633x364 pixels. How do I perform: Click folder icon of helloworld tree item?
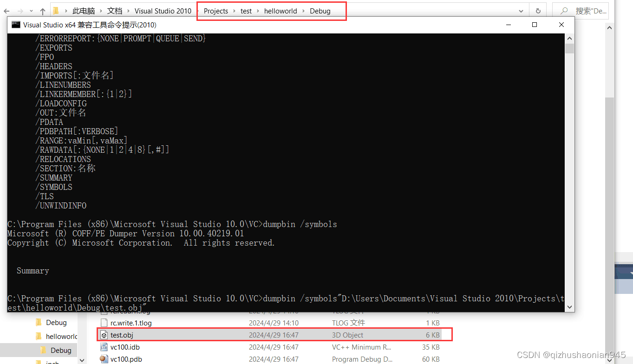39,336
